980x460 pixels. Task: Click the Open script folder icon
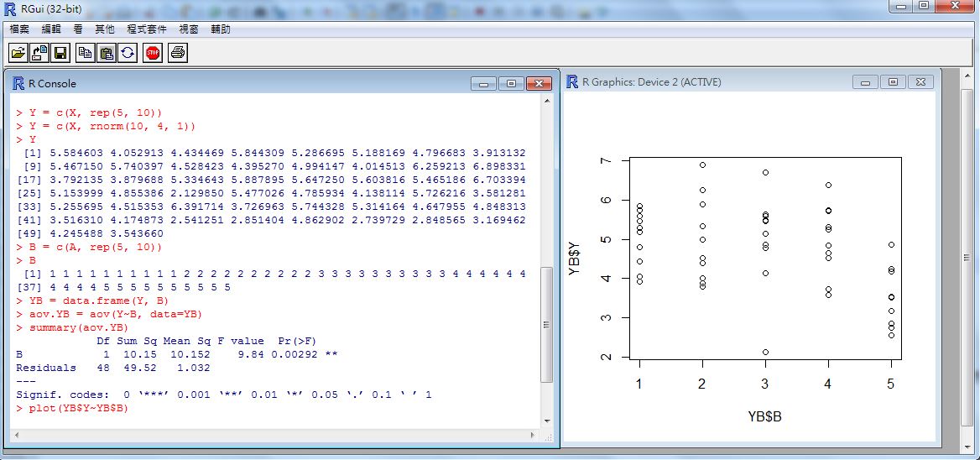pos(18,53)
